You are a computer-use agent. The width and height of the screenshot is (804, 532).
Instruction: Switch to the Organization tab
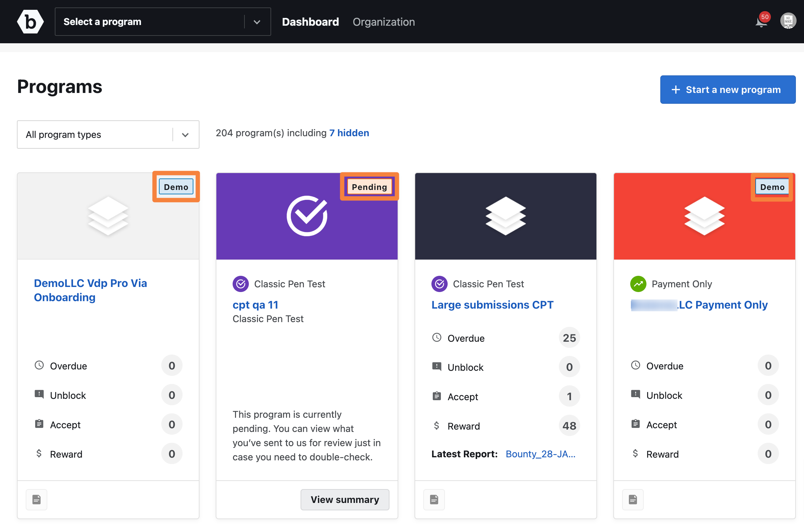coord(383,22)
